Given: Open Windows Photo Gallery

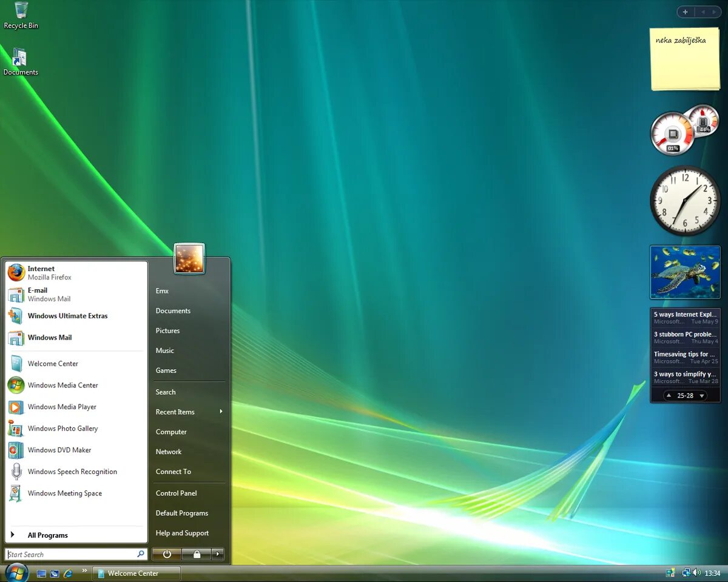Looking at the screenshot, I should pos(62,429).
